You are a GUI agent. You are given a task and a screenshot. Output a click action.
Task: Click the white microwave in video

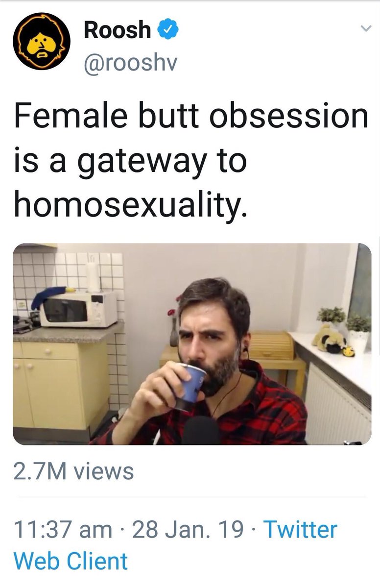tap(78, 309)
